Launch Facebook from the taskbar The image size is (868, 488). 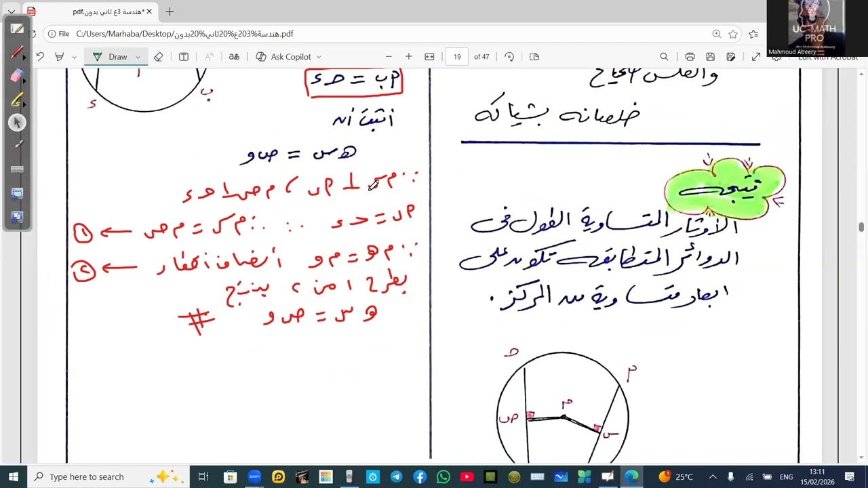(420, 476)
